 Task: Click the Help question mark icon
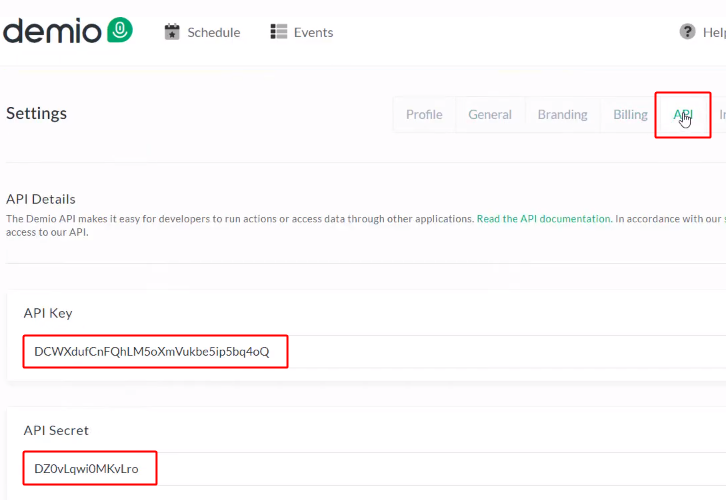688,31
